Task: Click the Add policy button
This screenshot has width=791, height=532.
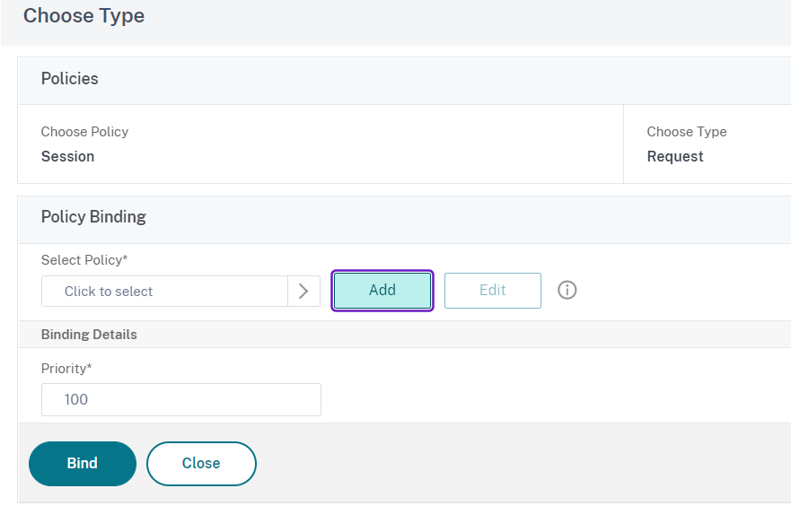Action: pos(382,291)
